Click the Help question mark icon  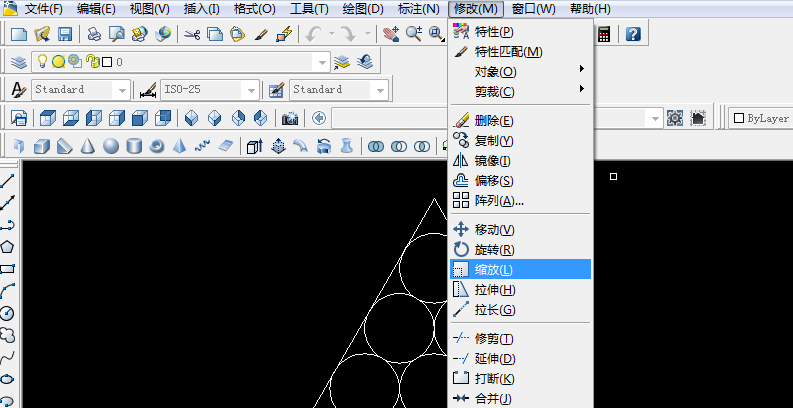[633, 34]
